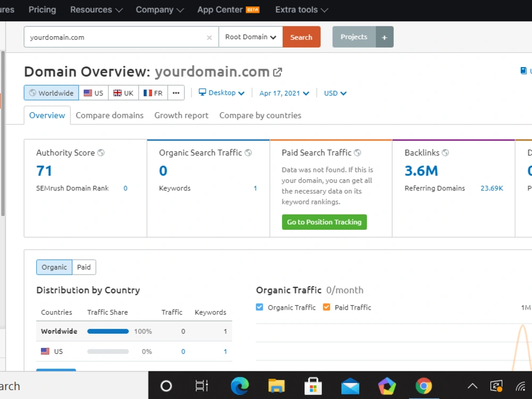Click the US traffic value in table
Viewport: 532px width, 399px height.
(183, 352)
